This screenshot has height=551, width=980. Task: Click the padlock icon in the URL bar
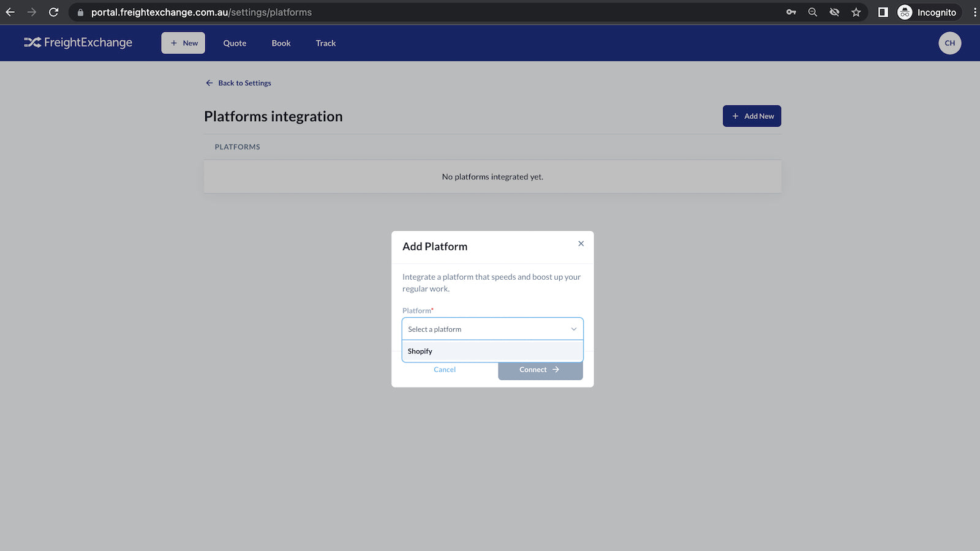coord(80,12)
